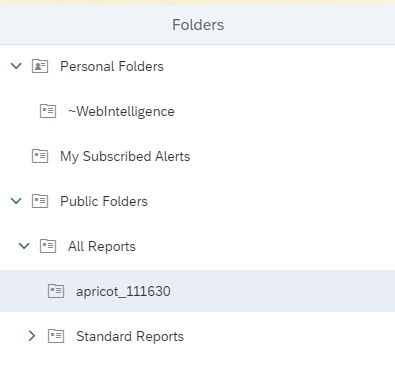The height and width of the screenshot is (373, 395).
Task: Click the Public Folders folder icon
Action: [x=40, y=201]
